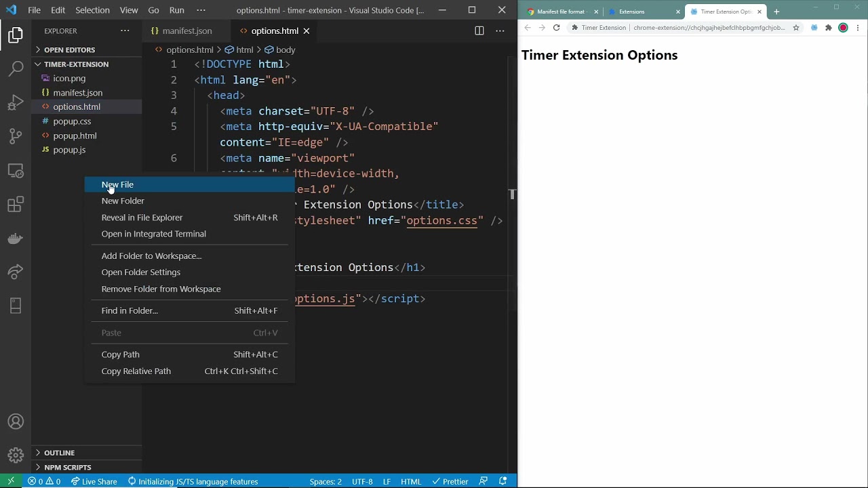Choose Open in Integrated Terminal
Viewport: 868px width, 488px height.
tap(189, 234)
